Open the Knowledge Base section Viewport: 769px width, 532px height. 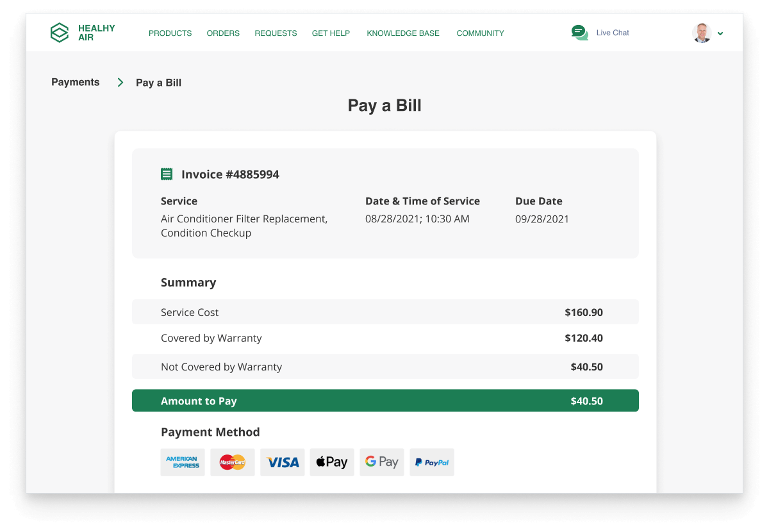click(x=403, y=33)
